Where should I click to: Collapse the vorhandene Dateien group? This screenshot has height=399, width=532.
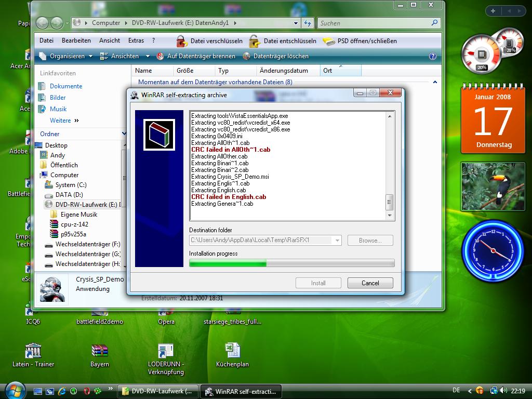click(x=435, y=82)
